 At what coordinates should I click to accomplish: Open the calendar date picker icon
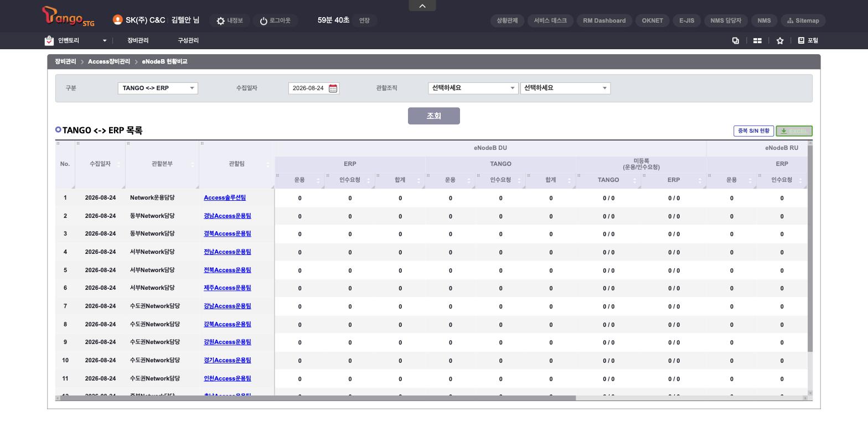(333, 88)
